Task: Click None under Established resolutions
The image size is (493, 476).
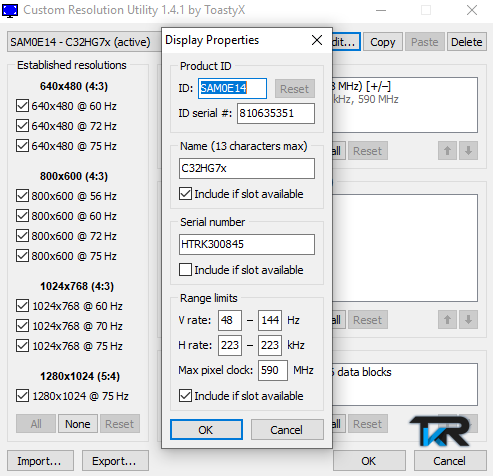Action: 78,424
